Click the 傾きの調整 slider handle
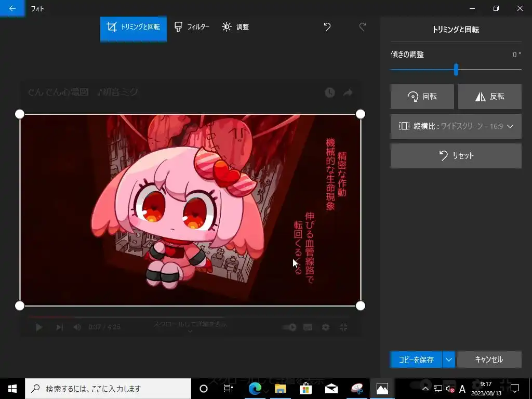Image resolution: width=532 pixels, height=399 pixels. [456, 70]
